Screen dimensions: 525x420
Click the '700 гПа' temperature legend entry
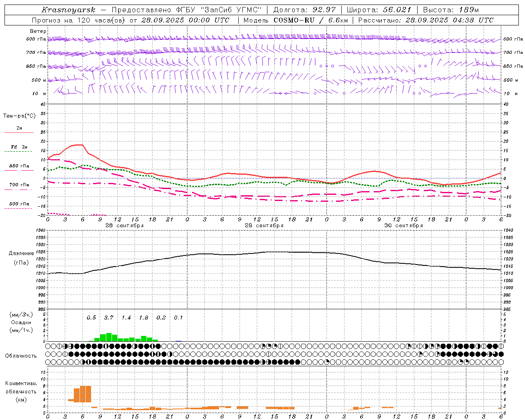click(x=19, y=185)
